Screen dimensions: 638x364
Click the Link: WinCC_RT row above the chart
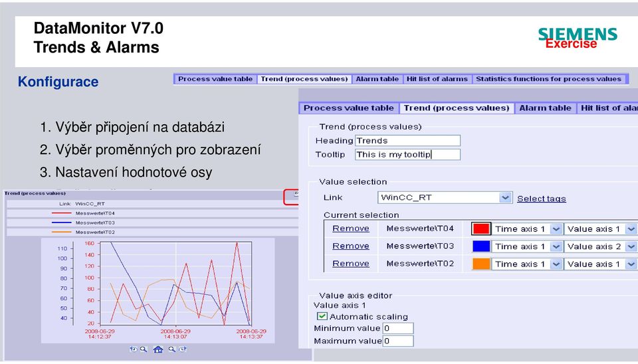153,204
